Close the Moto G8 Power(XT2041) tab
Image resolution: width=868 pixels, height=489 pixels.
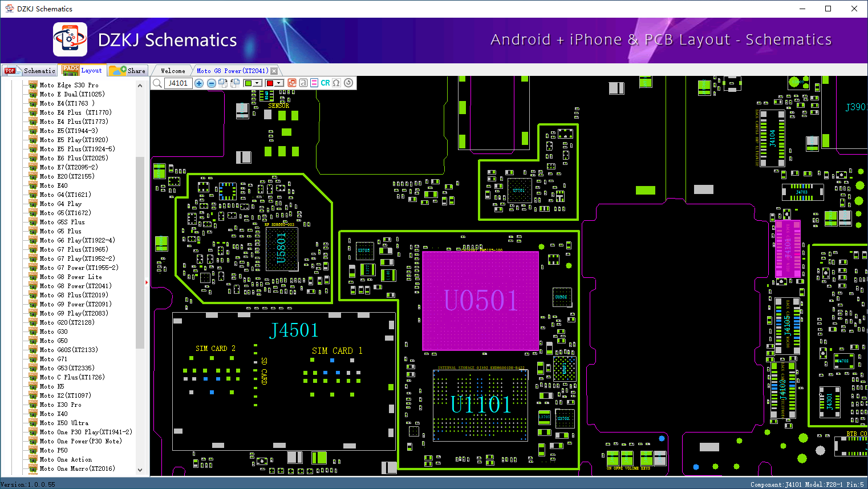[274, 71]
